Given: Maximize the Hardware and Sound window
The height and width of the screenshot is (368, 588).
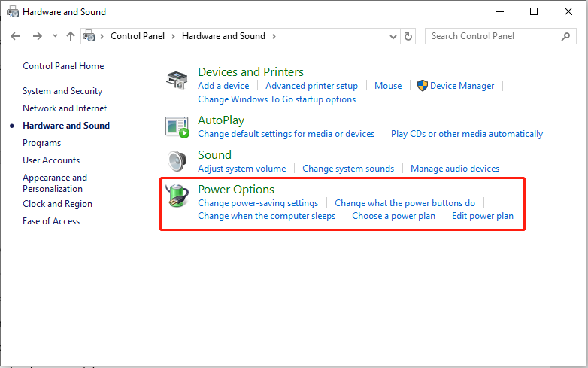Looking at the screenshot, I should [534, 11].
